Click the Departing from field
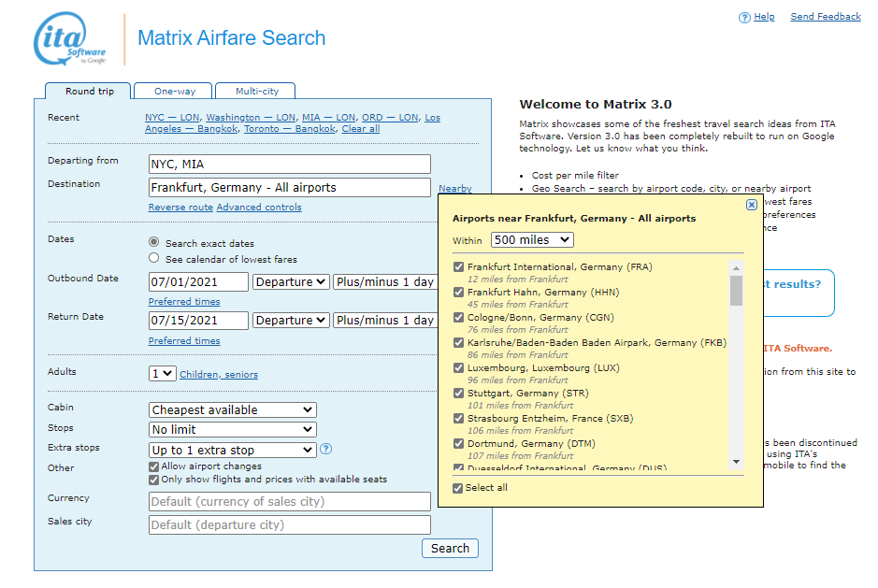The image size is (878, 588). pyautogui.click(x=290, y=165)
